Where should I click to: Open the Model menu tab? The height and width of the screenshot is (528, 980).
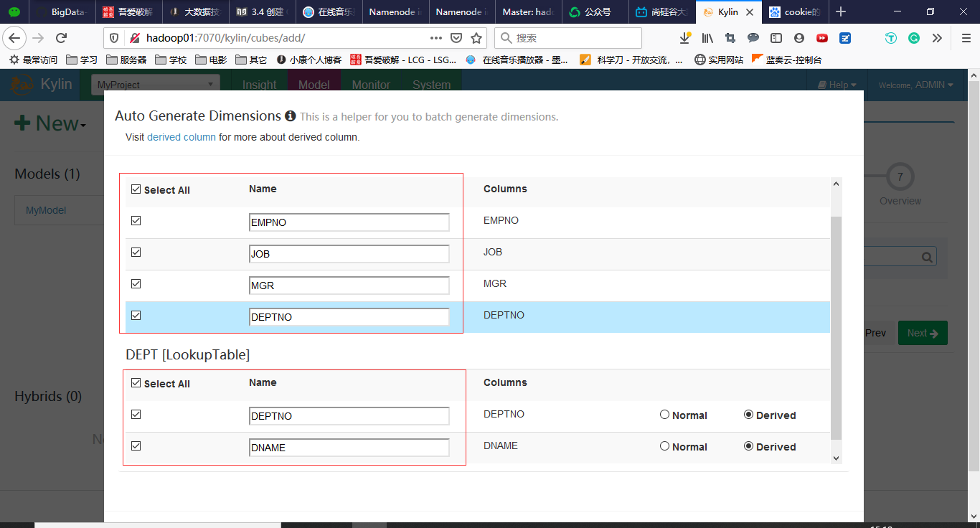(314, 85)
